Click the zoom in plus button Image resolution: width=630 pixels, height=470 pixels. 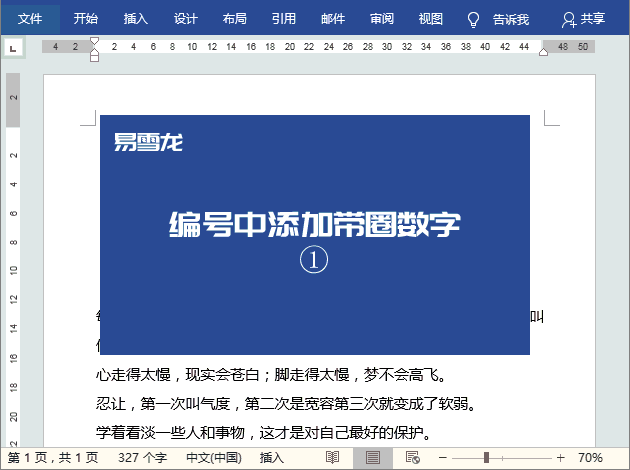560,458
